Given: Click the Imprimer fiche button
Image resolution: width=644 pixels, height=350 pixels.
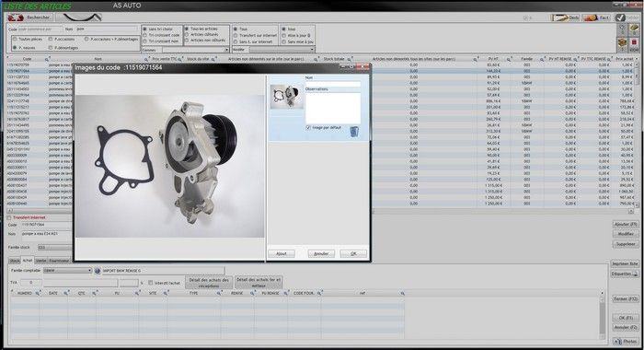Looking at the screenshot, I should tap(625, 263).
